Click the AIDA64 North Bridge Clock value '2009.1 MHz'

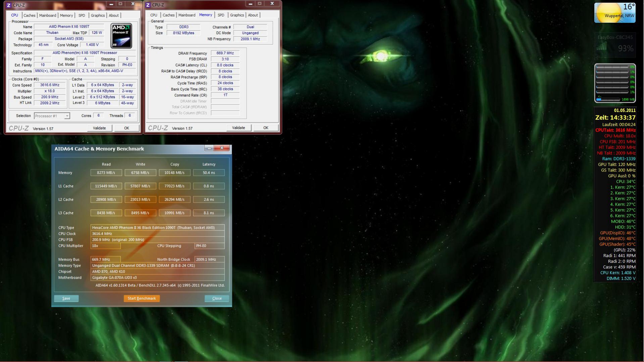click(x=209, y=259)
